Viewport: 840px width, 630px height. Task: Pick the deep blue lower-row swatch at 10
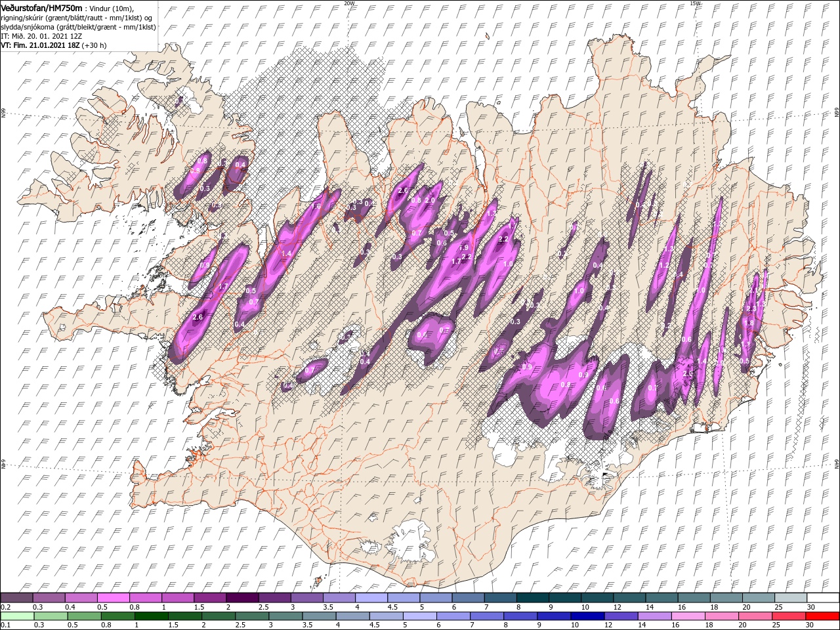pyautogui.click(x=587, y=616)
